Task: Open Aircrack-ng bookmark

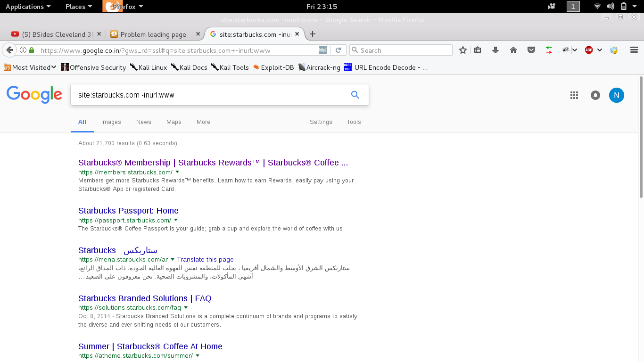Action: pos(319,67)
